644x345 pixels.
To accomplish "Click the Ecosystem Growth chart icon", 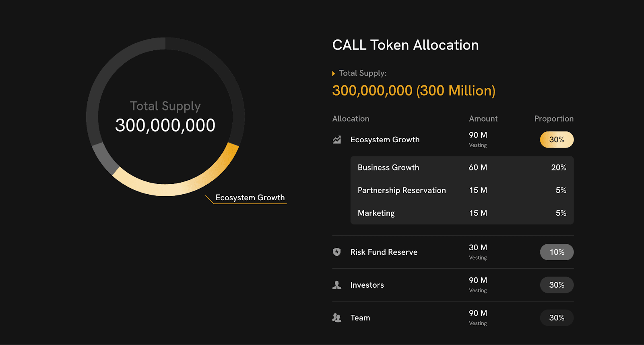I will point(337,139).
